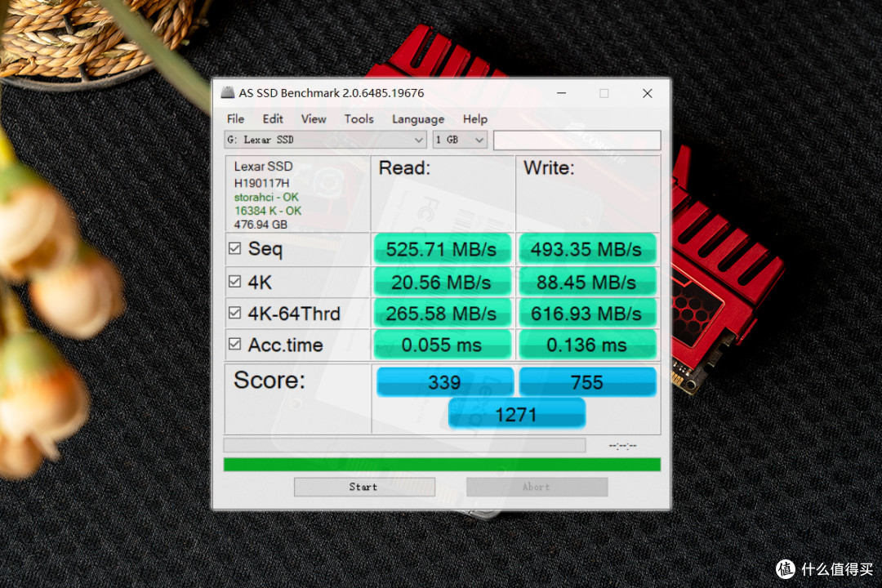Click the H190117H firmware text

261,183
